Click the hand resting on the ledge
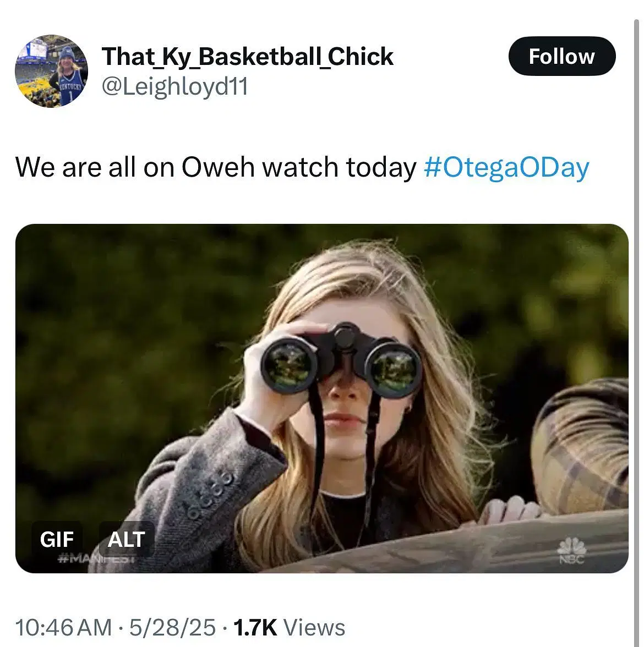This screenshot has width=644, height=647. [509, 510]
